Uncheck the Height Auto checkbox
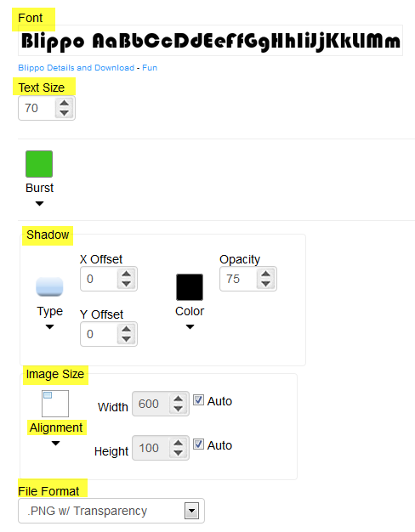This screenshot has width=415, height=532. pyautogui.click(x=199, y=444)
